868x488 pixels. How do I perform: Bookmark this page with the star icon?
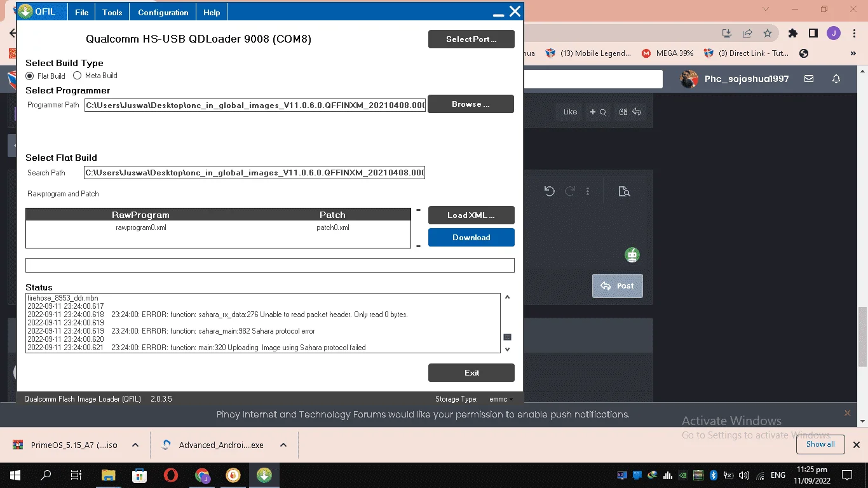pos(768,33)
